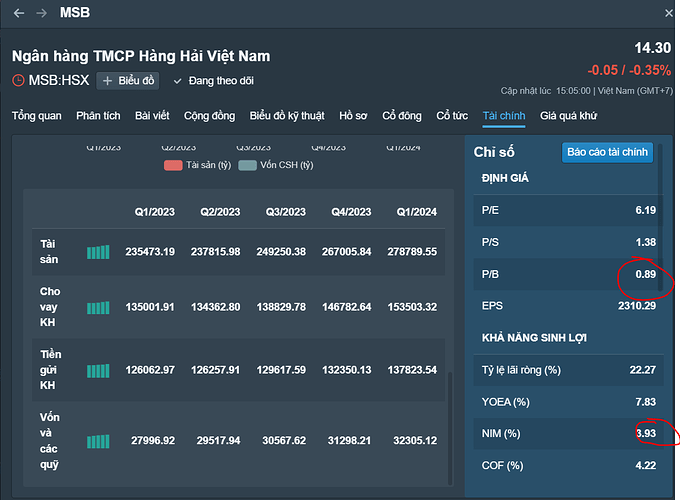Select the Cổ tức tab
Screen dimensions: 680x500
coord(452,116)
